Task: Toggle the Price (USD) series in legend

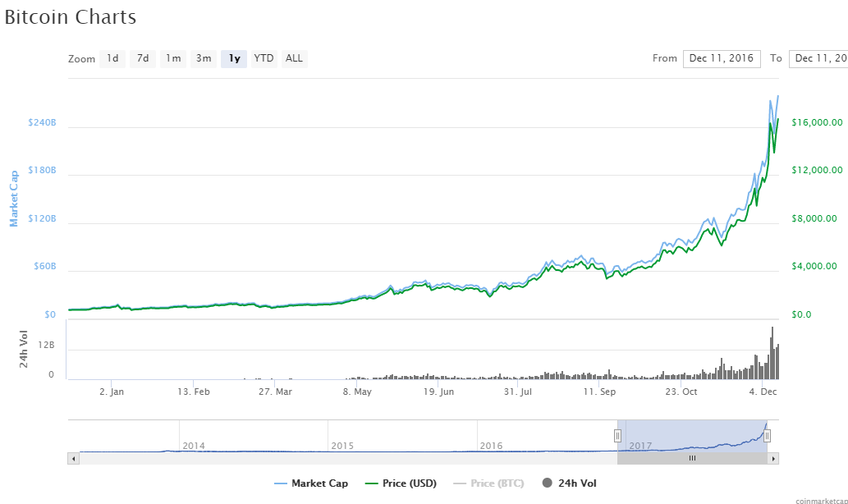Action: (x=401, y=483)
